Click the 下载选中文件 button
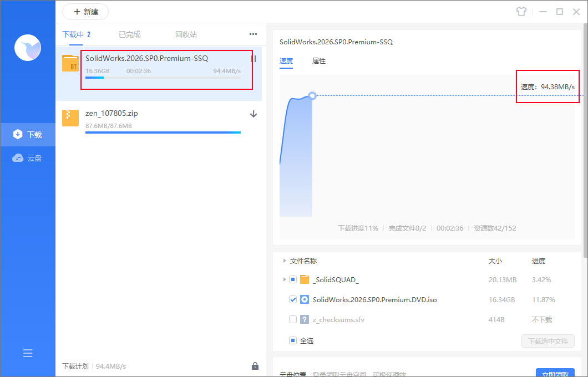Viewport: 588px width, 377px height. click(548, 341)
